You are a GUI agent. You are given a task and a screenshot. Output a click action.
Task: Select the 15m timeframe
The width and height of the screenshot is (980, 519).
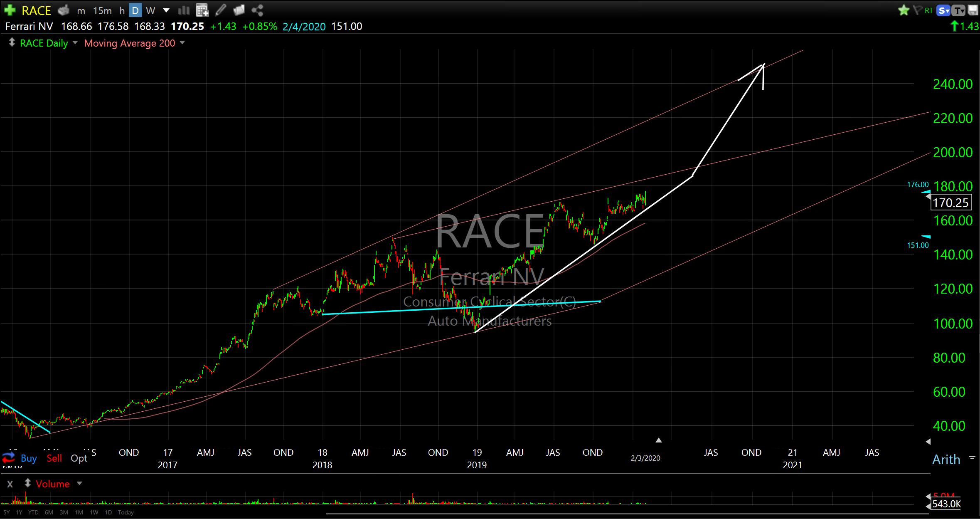tap(102, 10)
